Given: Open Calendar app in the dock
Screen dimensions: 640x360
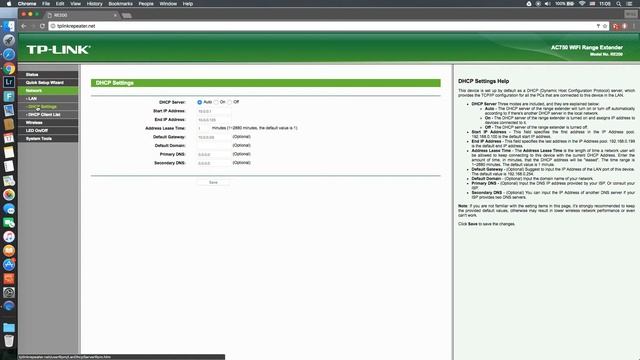Looking at the screenshot, I should (9, 138).
